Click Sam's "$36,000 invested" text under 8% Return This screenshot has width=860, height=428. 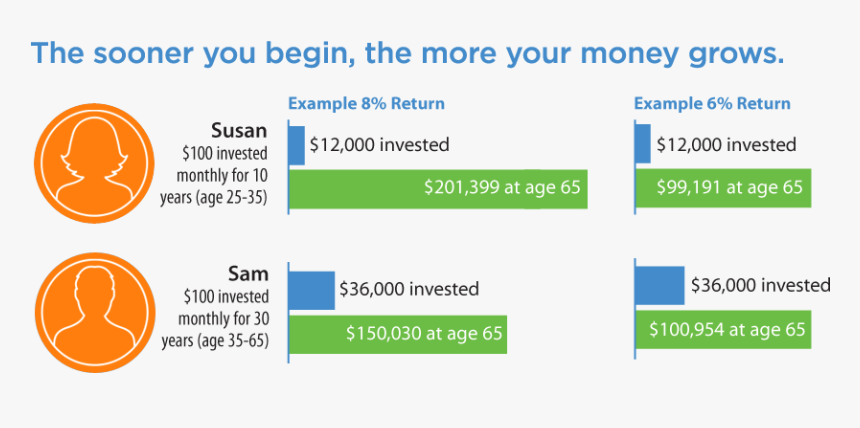[x=409, y=289]
